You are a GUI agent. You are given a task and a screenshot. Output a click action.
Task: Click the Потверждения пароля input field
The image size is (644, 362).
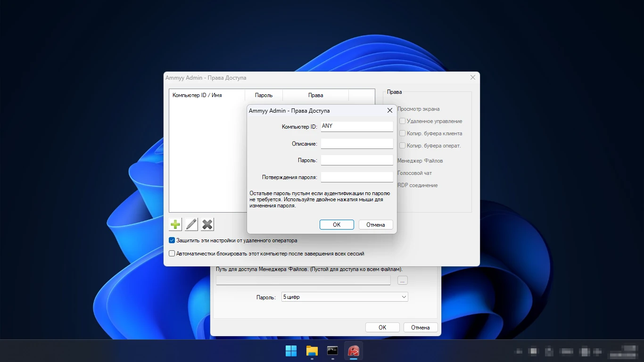[x=357, y=177]
